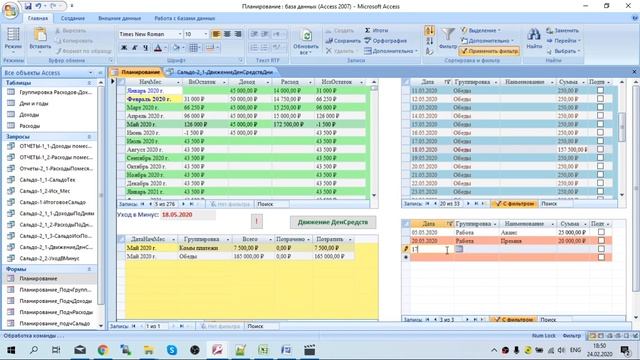Open the Все объекты Access pane menu
This screenshot has height=360, width=640.
90,73
